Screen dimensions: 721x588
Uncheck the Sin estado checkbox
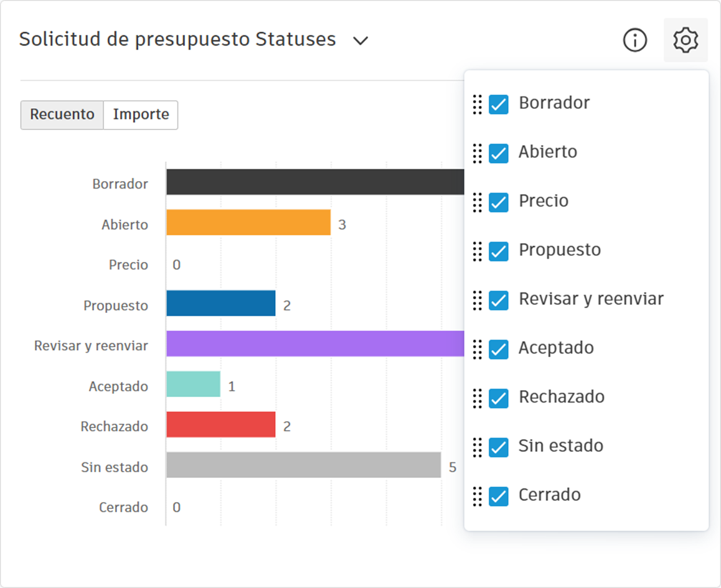coord(499,447)
